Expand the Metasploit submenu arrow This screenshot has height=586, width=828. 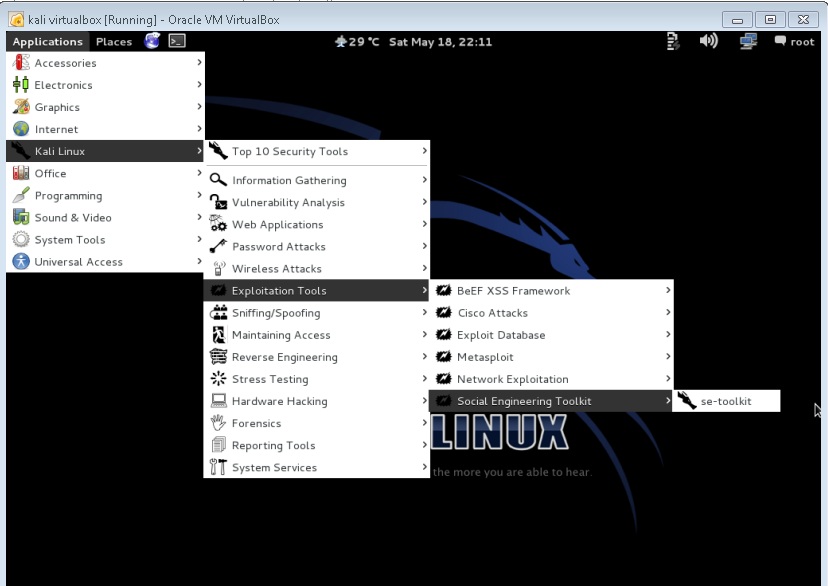pos(667,357)
